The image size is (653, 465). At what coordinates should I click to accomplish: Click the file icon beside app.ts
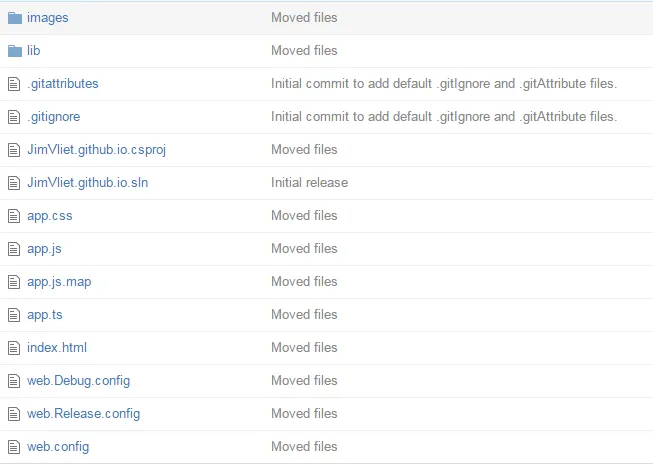(x=14, y=315)
